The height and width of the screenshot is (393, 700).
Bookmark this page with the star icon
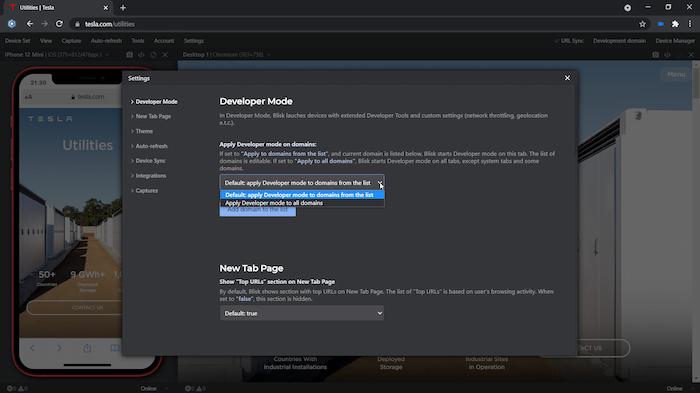pyautogui.click(x=642, y=24)
